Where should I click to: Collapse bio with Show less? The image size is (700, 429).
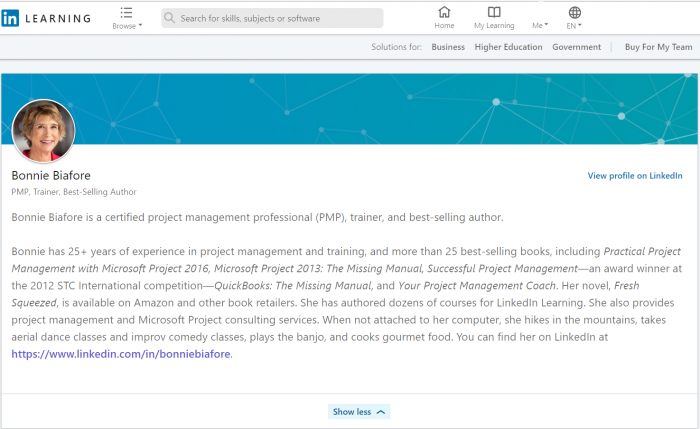pos(351,412)
